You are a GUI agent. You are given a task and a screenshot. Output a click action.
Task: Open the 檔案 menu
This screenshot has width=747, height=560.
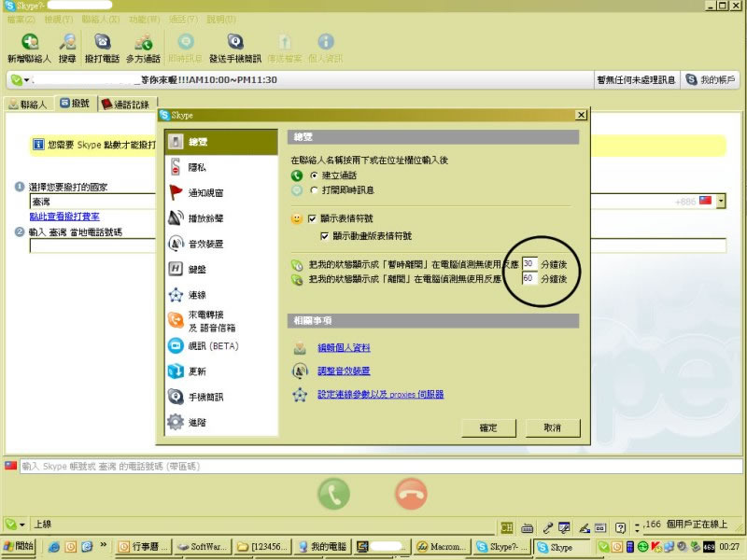21,20
